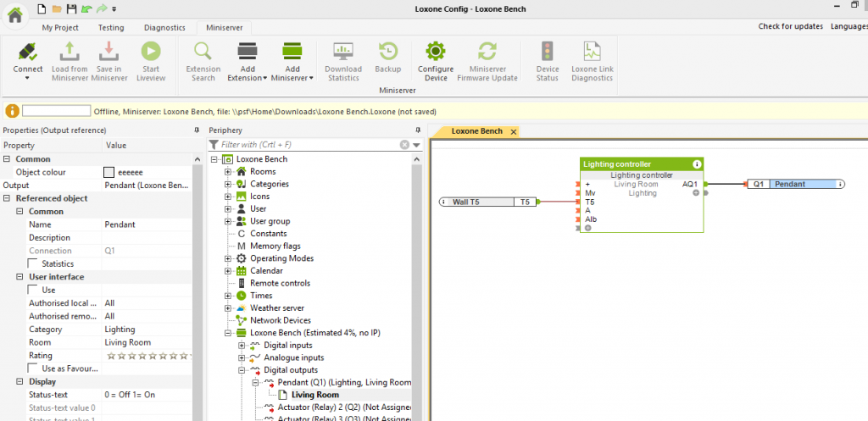
Task: Select the Wall T5 input block
Action: 487,202
